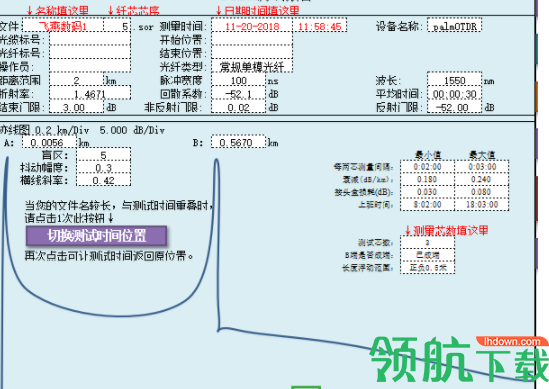Open the 长度浮动范围 cell 正负0.5米
The width and height of the screenshot is (549, 389).
tap(427, 268)
